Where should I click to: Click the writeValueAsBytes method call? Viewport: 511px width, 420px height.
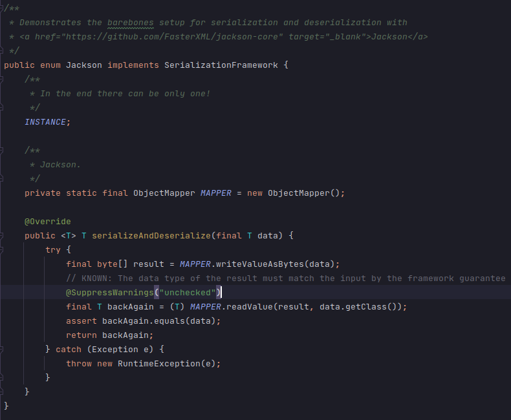(x=260, y=264)
